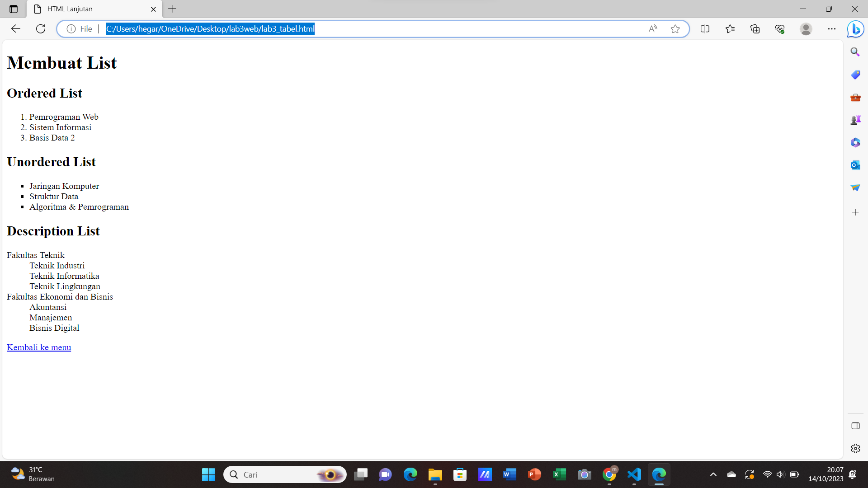
Task: Toggle the sidebar panel visibility
Action: (x=855, y=426)
